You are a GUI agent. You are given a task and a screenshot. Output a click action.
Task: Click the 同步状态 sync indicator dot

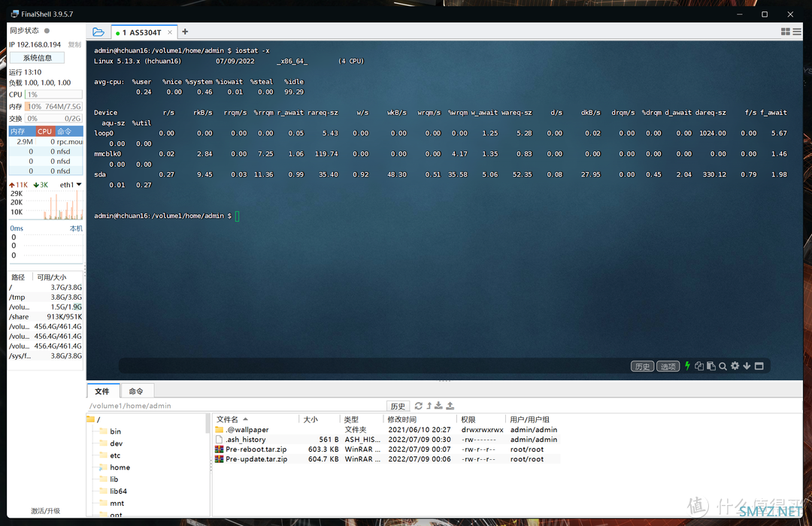47,31
